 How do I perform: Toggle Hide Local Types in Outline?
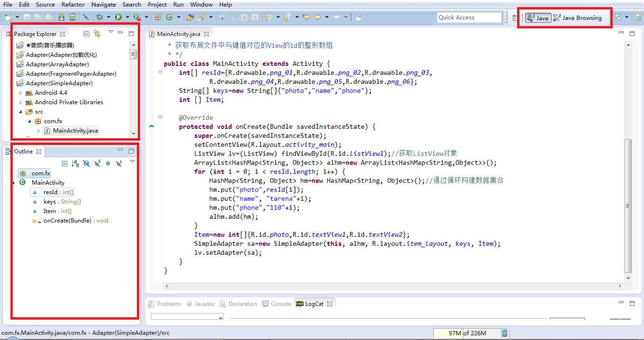(119, 163)
